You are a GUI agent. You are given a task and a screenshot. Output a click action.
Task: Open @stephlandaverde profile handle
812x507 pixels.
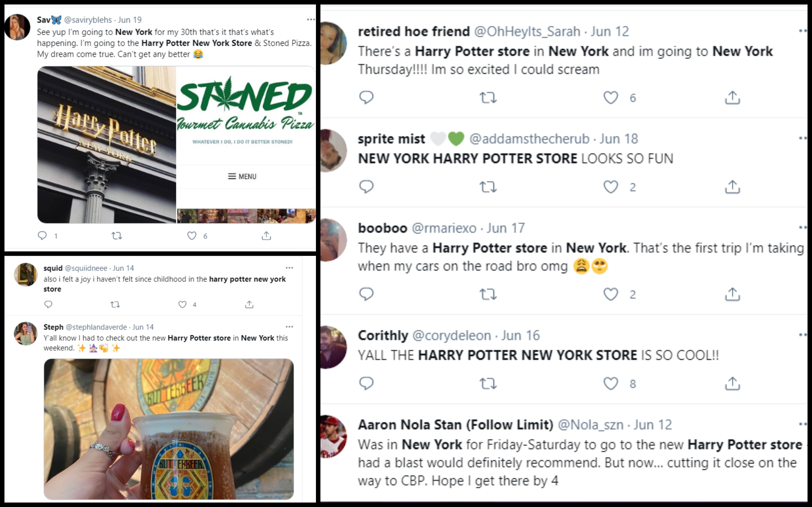point(96,327)
